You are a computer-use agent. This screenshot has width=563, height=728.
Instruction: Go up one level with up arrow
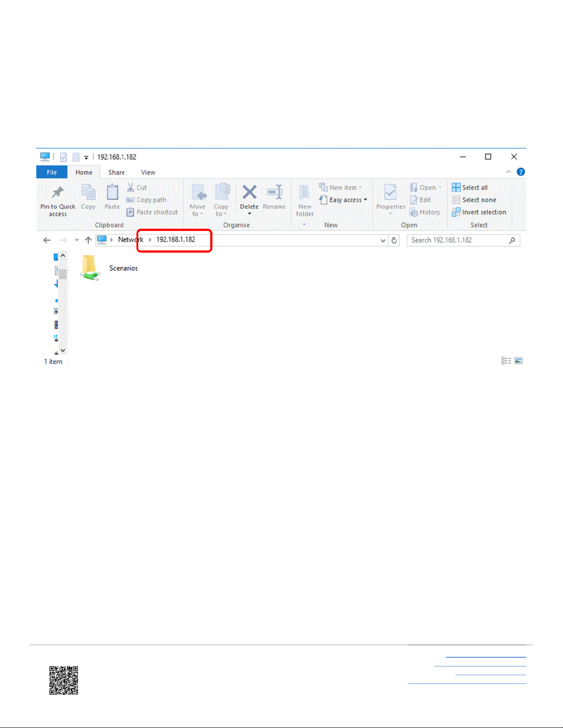coord(88,240)
